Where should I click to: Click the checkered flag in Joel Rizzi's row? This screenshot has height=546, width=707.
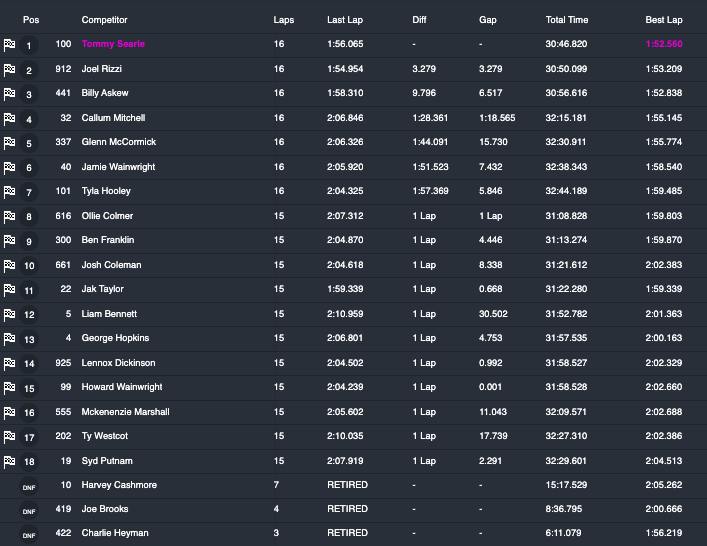point(9,70)
